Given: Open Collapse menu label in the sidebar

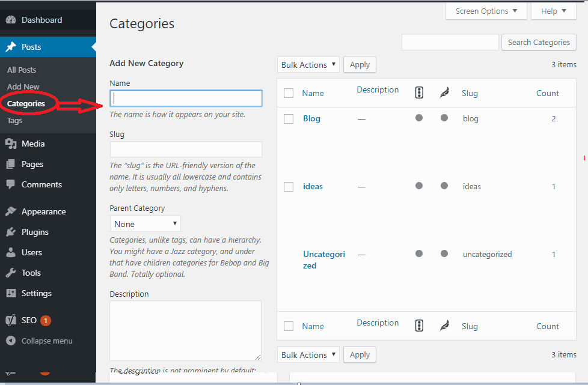Looking at the screenshot, I should [47, 341].
